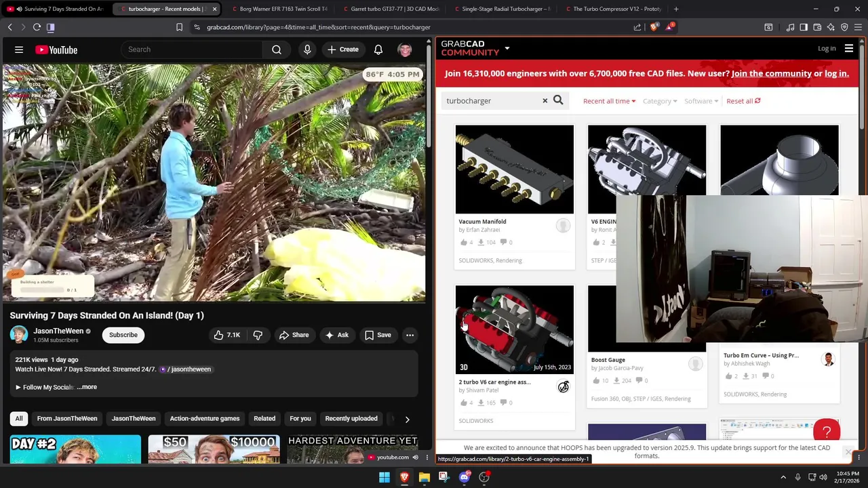Image resolution: width=868 pixels, height=488 pixels.
Task: Dismiss the HOOPS upgrade announcement banner
Action: coord(848,452)
